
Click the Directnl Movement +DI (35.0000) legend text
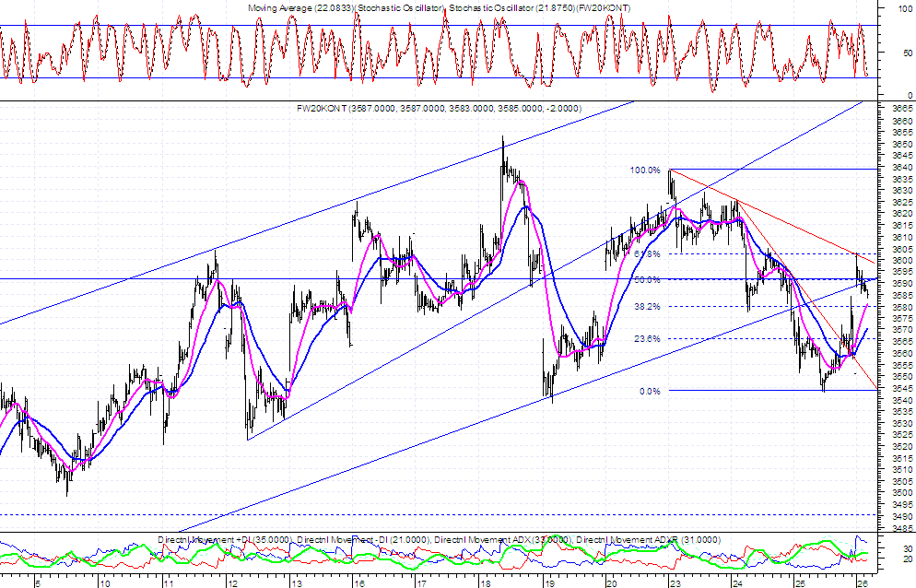coord(224,540)
